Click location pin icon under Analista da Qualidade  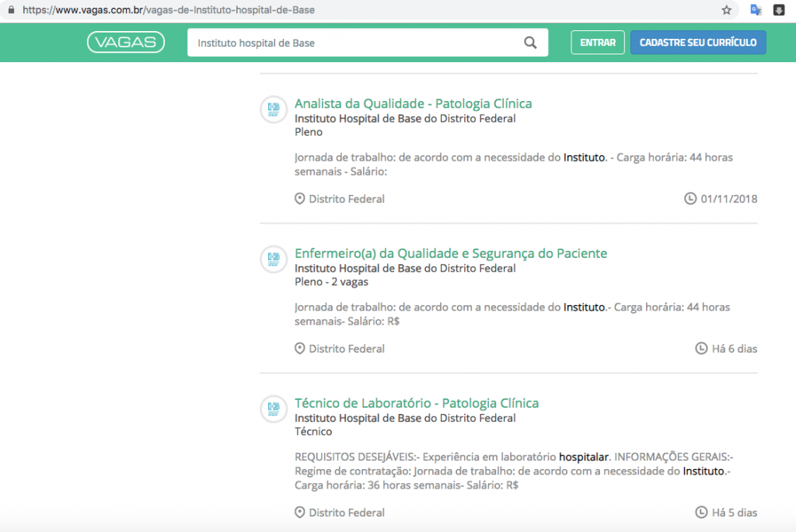300,199
